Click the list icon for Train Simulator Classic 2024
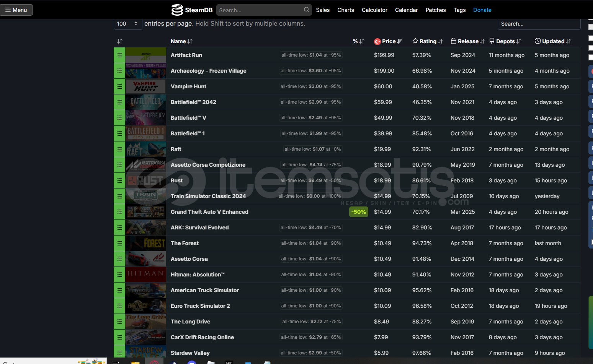593x364 pixels. click(119, 196)
